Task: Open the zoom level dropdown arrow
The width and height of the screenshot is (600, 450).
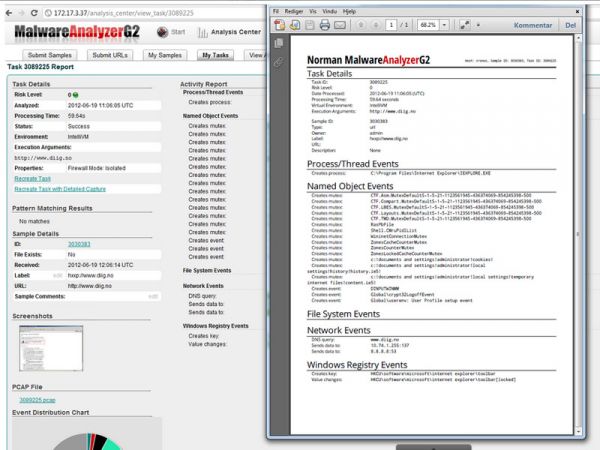Action: point(444,25)
